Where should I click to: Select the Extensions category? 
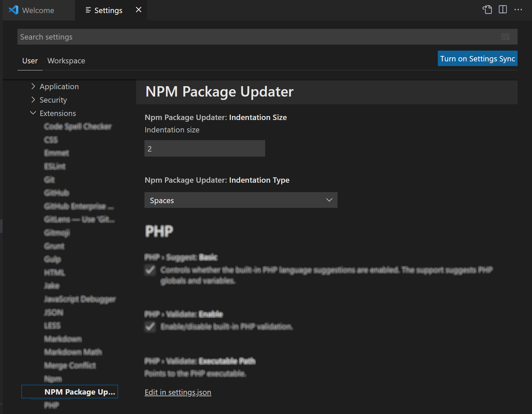click(x=58, y=113)
